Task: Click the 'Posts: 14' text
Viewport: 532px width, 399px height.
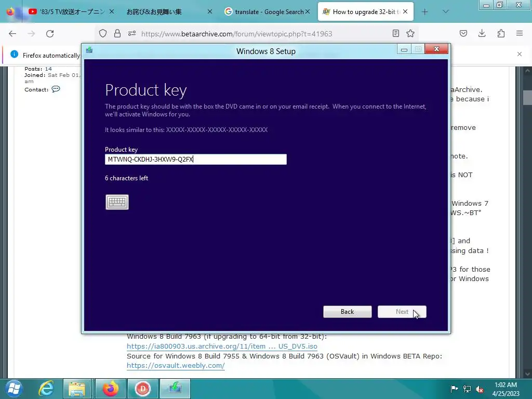Action: point(38,69)
